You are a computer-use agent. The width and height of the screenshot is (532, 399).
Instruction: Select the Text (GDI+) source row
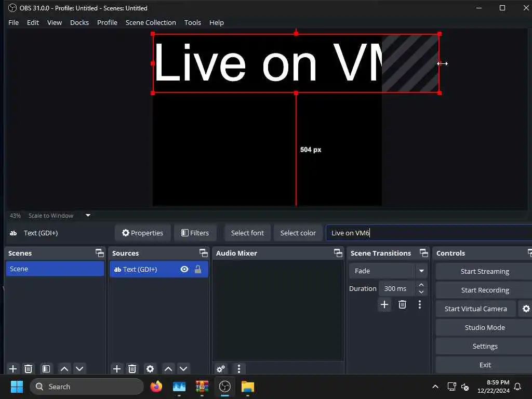pyautogui.click(x=159, y=270)
